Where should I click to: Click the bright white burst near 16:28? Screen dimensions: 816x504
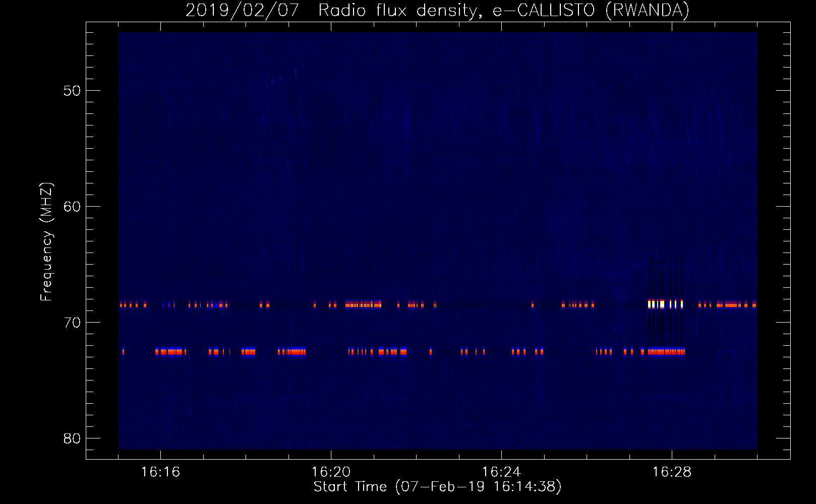[665, 304]
